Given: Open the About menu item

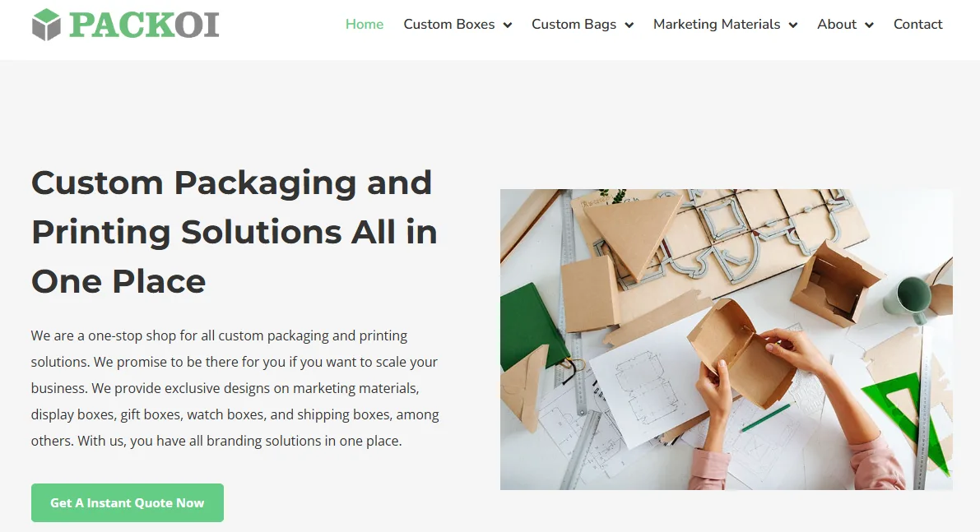Looking at the screenshot, I should coord(836,25).
